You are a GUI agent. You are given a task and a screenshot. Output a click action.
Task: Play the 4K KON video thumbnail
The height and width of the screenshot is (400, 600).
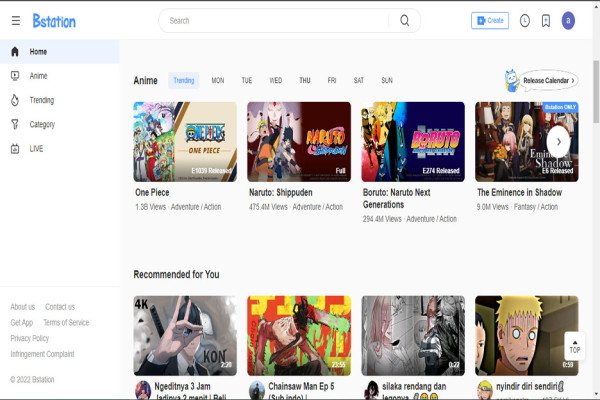[x=185, y=336]
